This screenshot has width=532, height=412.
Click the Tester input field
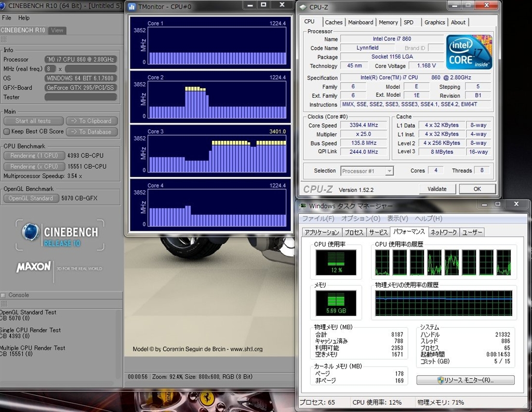(x=81, y=97)
